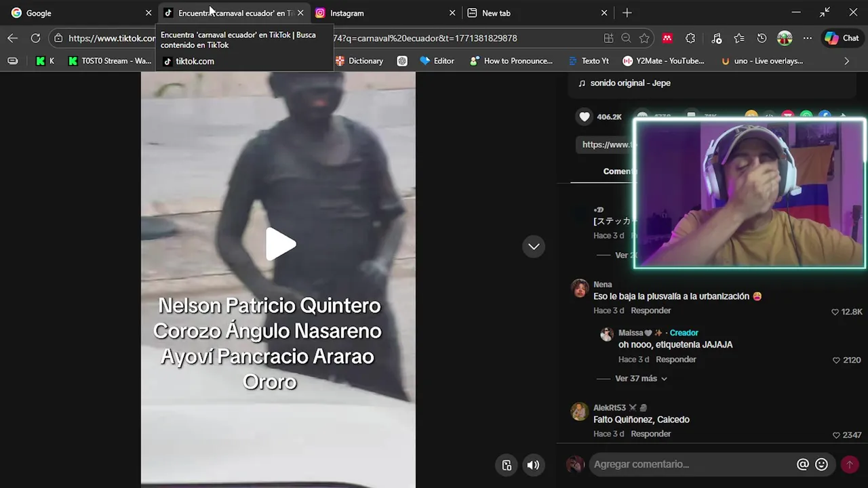
Task: Switch to the New tab tab
Action: tap(536, 13)
